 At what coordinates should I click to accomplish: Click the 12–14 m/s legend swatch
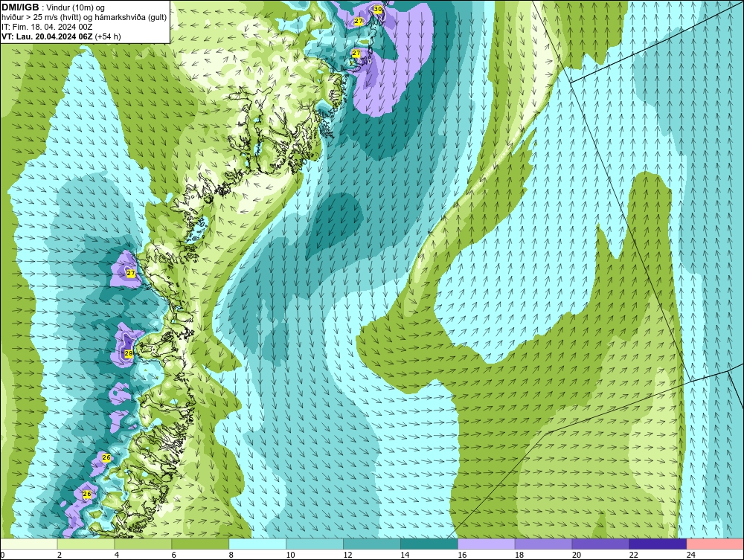point(371,544)
